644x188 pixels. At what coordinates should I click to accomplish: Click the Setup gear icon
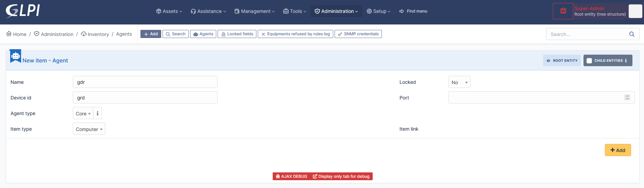[x=369, y=11]
